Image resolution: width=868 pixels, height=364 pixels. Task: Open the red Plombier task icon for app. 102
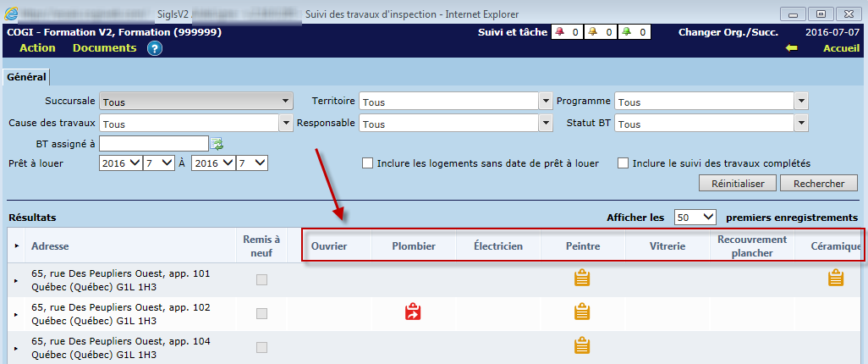pos(413,312)
